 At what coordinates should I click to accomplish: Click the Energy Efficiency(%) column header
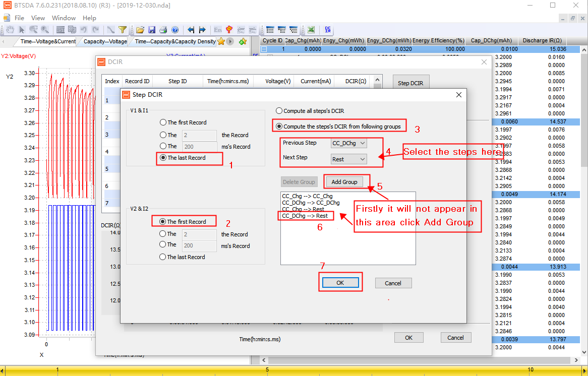[x=439, y=40]
